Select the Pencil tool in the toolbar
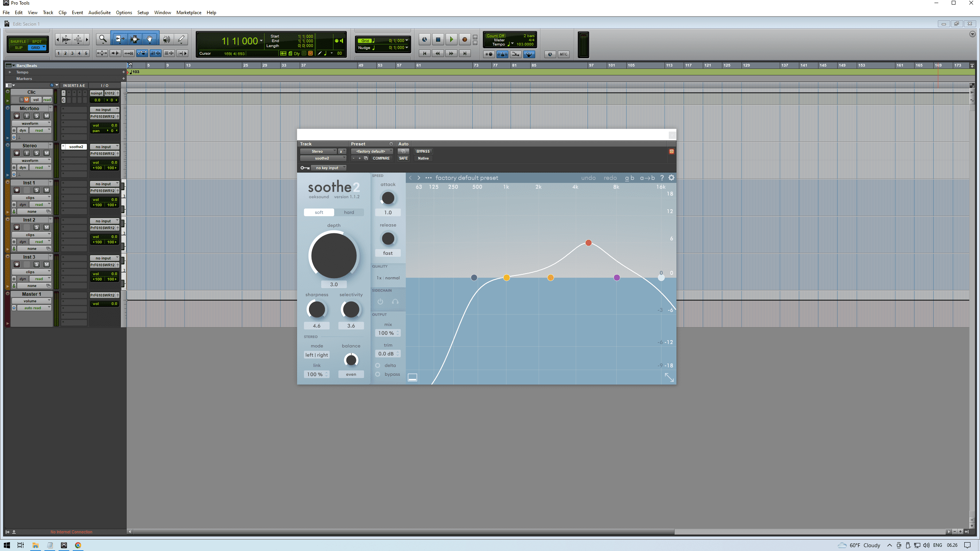 coord(181,39)
